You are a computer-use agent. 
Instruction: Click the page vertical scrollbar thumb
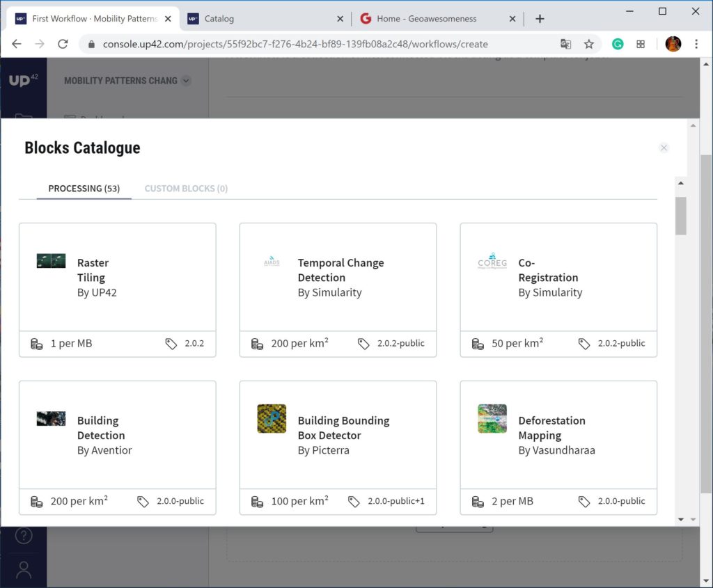706,323
